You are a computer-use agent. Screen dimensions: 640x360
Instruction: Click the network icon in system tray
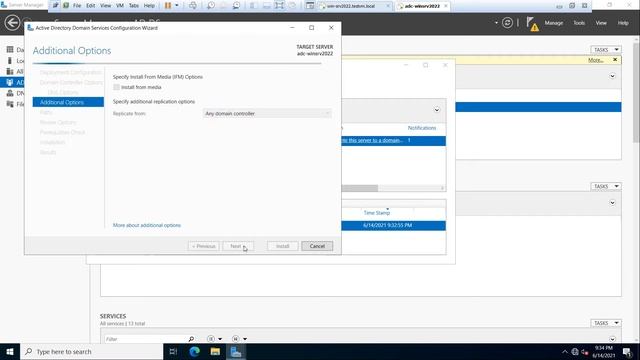tap(575, 351)
